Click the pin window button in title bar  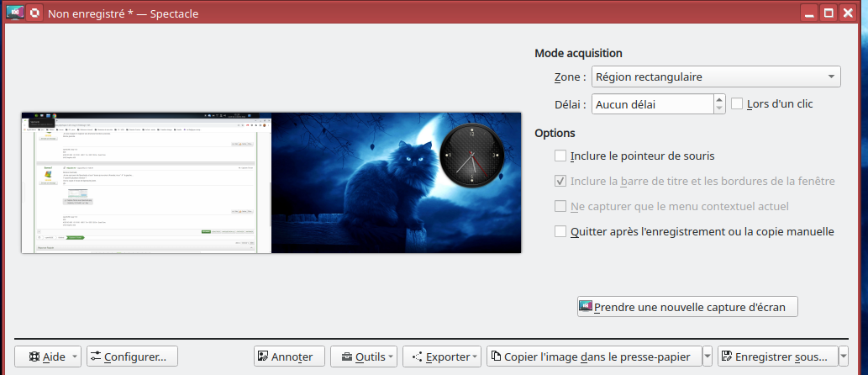(x=34, y=13)
